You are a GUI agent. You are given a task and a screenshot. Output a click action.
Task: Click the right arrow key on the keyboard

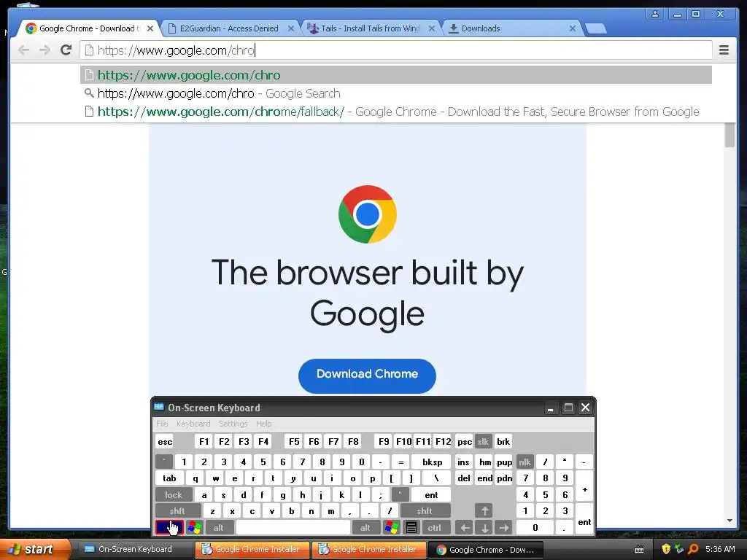click(x=503, y=528)
